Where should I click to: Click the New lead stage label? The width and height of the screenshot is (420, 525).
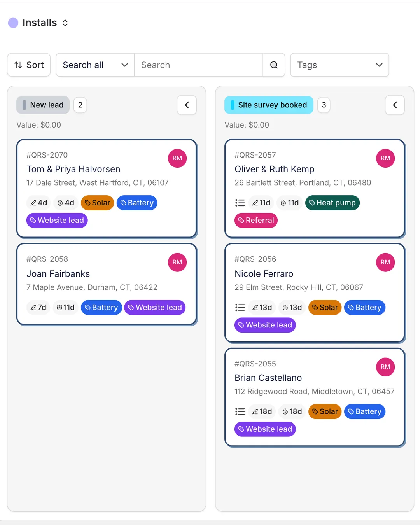pyautogui.click(x=43, y=105)
